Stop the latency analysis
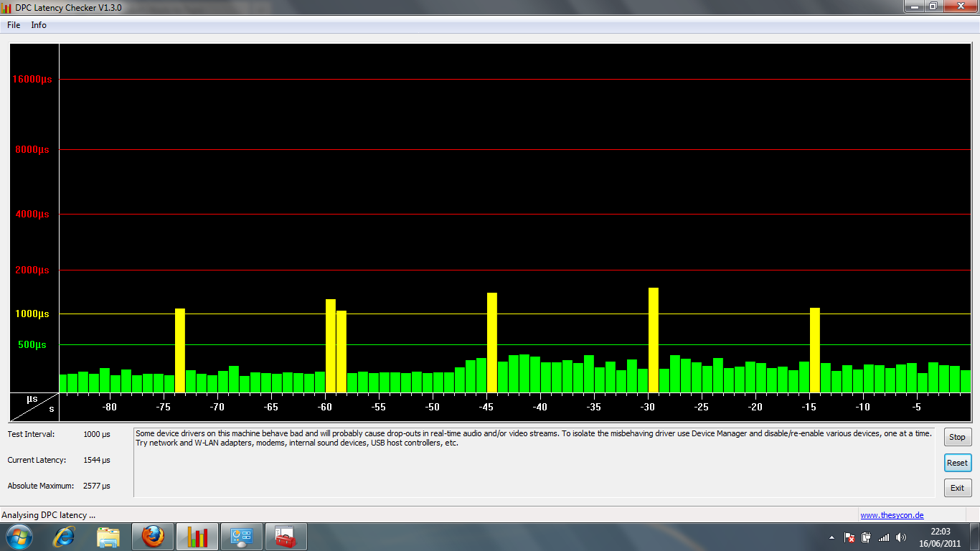 point(958,437)
